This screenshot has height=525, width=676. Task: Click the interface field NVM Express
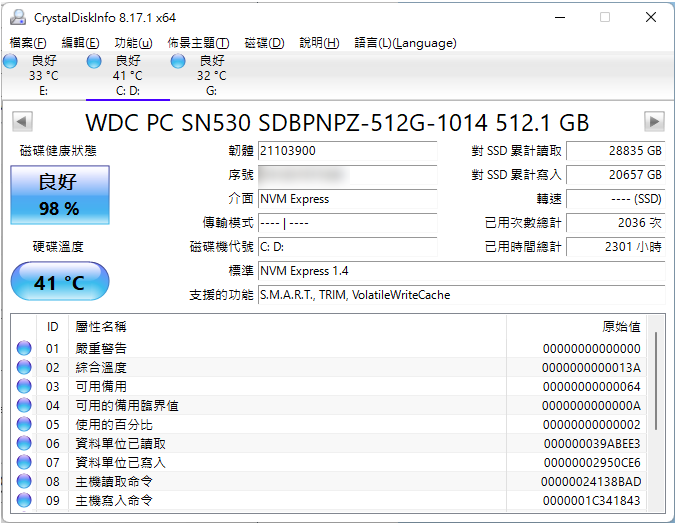(347, 199)
